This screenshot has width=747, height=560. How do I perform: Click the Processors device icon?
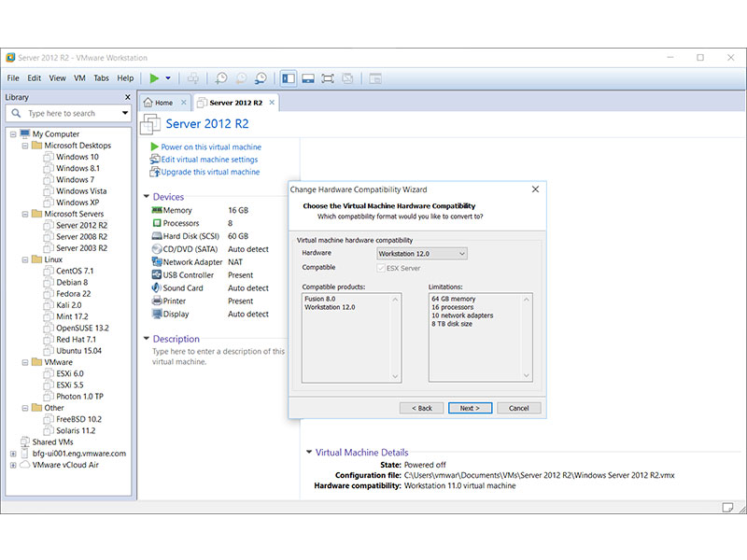(x=157, y=223)
